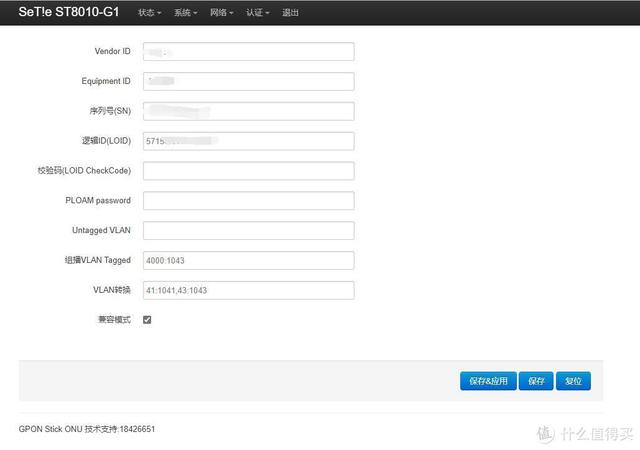The width and height of the screenshot is (640, 450).
Task: Click the PLOAM password label
Action: [x=98, y=200]
